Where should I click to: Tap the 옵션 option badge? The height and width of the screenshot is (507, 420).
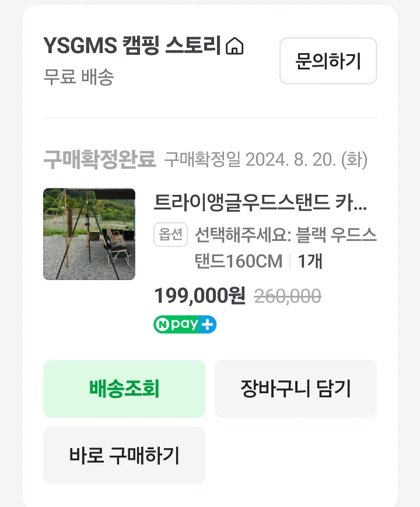point(171,235)
